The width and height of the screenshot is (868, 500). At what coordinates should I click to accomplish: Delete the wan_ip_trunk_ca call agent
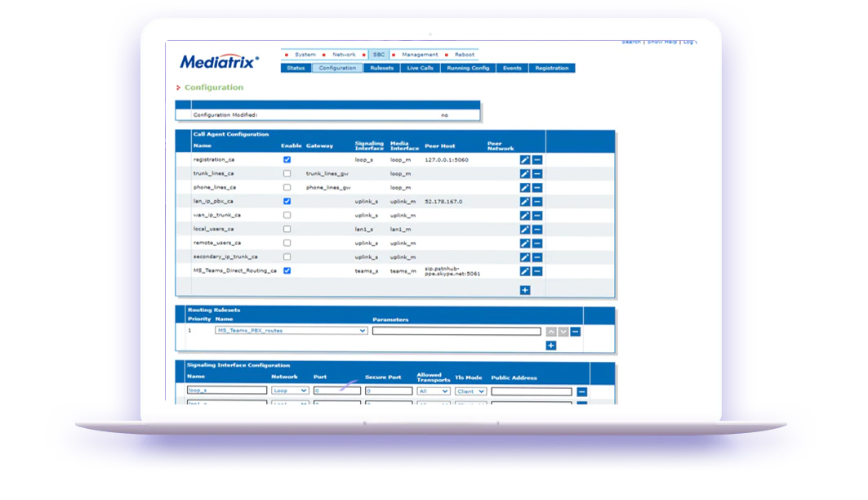click(x=537, y=216)
